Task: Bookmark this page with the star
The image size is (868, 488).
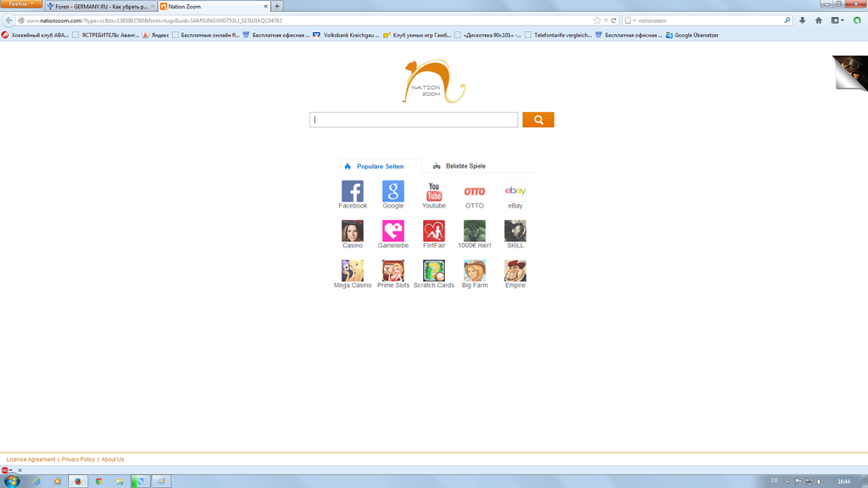Action: pos(597,20)
